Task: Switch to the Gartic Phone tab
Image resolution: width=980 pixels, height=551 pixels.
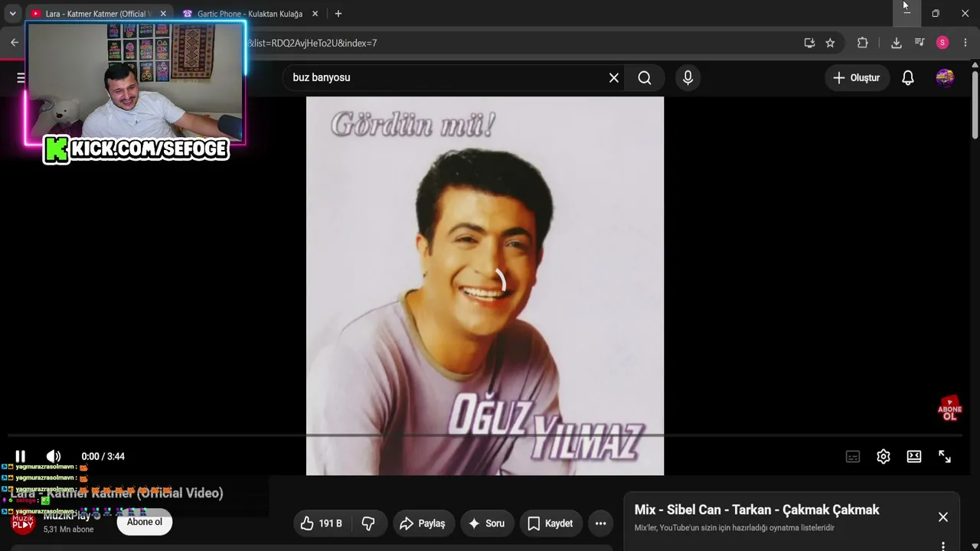Action: (250, 14)
